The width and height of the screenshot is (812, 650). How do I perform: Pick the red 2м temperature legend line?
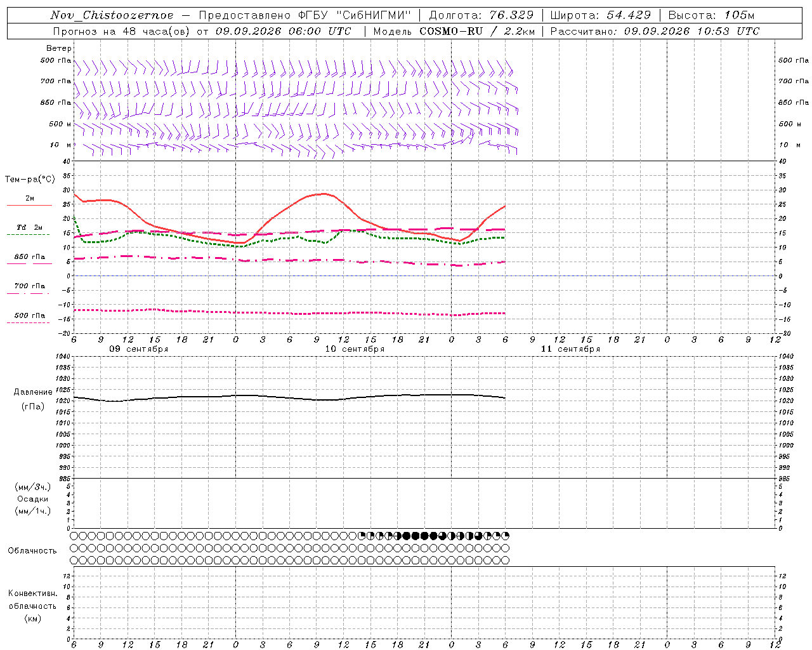[x=29, y=206]
